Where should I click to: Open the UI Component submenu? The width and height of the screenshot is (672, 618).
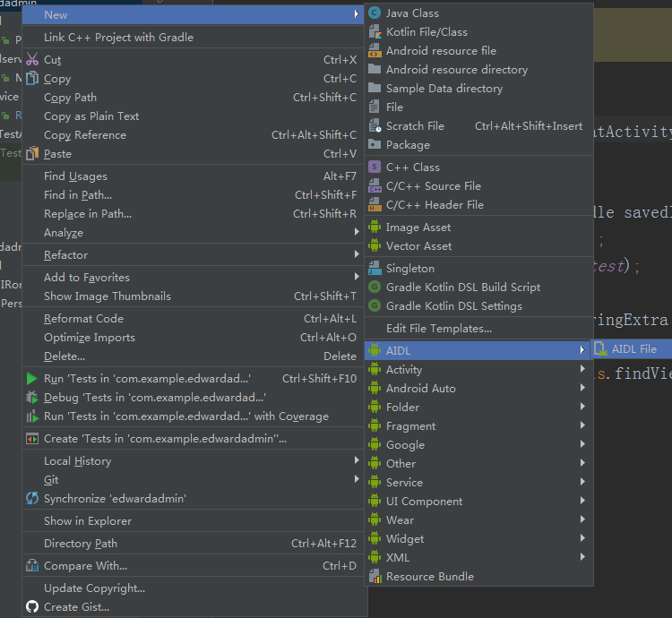[478, 501]
